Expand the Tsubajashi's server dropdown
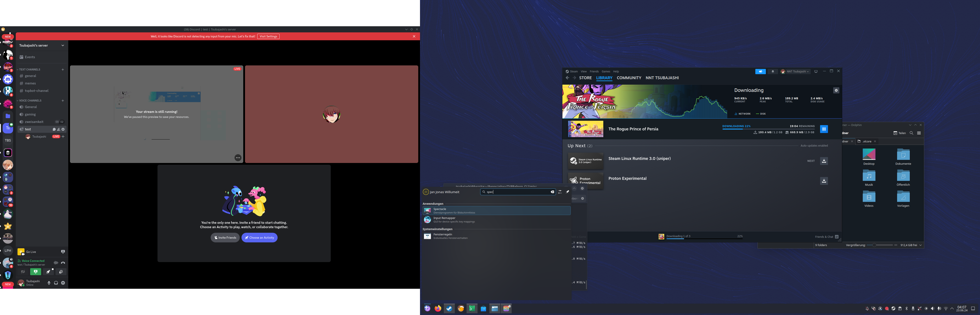This screenshot has width=980, height=315. click(x=63, y=45)
